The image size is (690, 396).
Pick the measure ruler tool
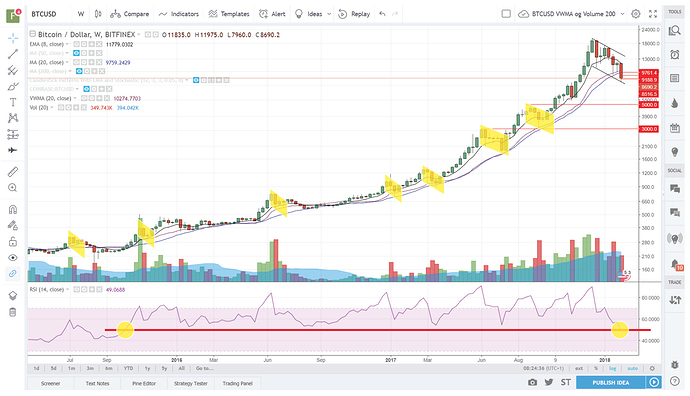[13, 172]
